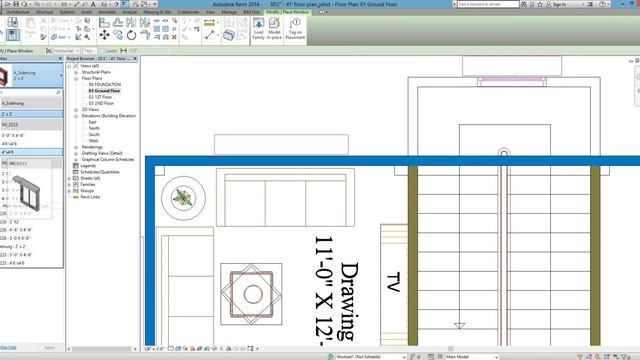Open the 02 1ST Floor plan
This screenshot has width=640, height=360.
point(100,97)
